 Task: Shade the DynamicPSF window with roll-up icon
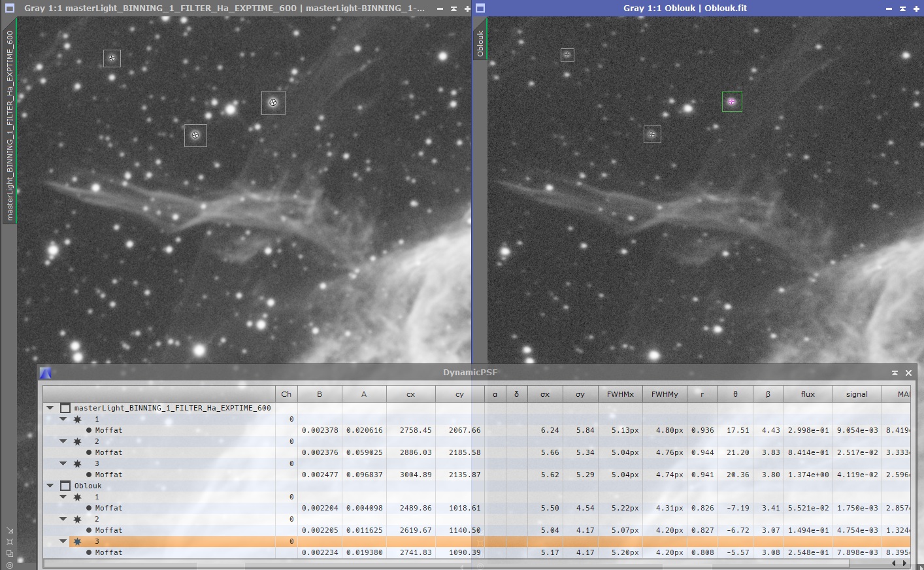point(895,373)
